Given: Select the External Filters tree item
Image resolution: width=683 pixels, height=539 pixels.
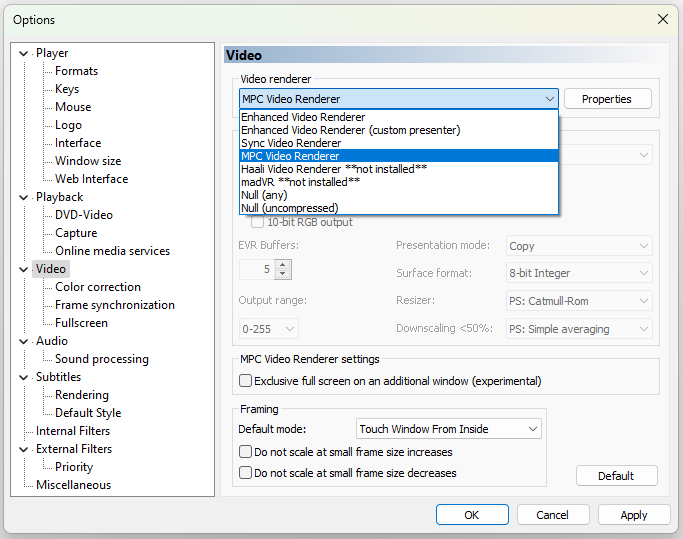Looking at the screenshot, I should point(74,449).
